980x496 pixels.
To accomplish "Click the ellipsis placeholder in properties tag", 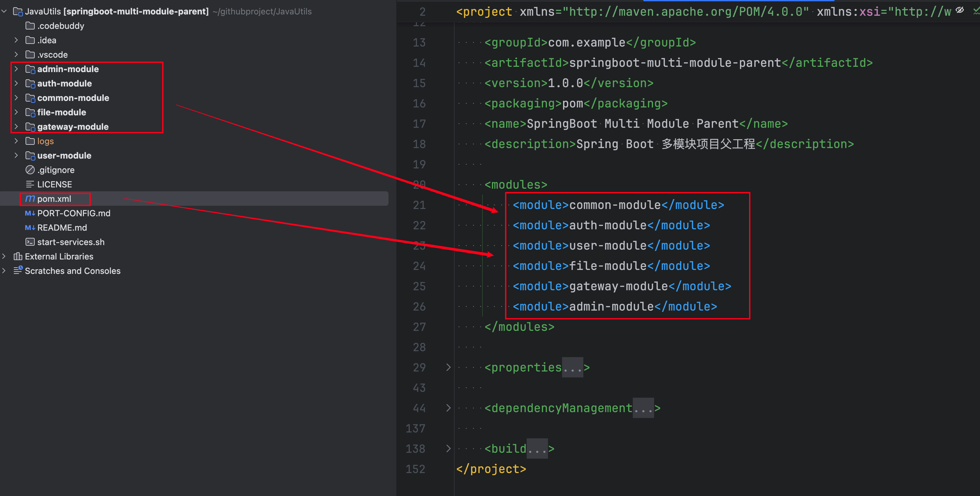I will click(572, 367).
